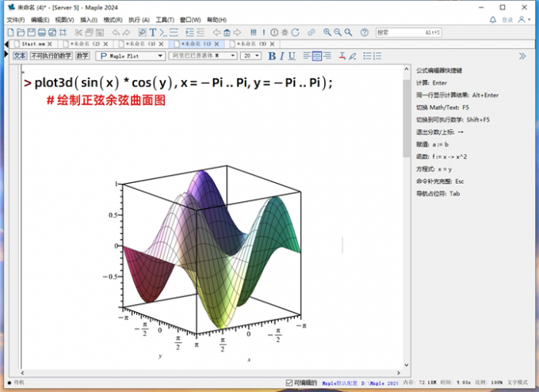Insert text region with T icon

click(152, 32)
